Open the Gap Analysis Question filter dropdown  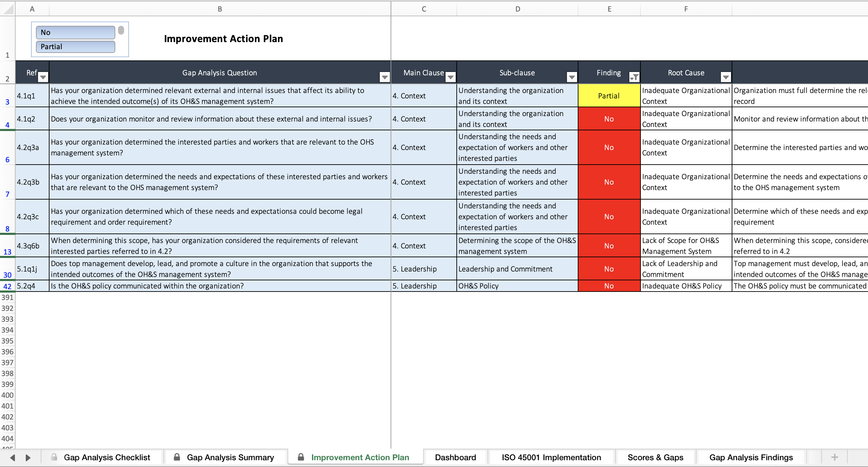pyautogui.click(x=384, y=77)
